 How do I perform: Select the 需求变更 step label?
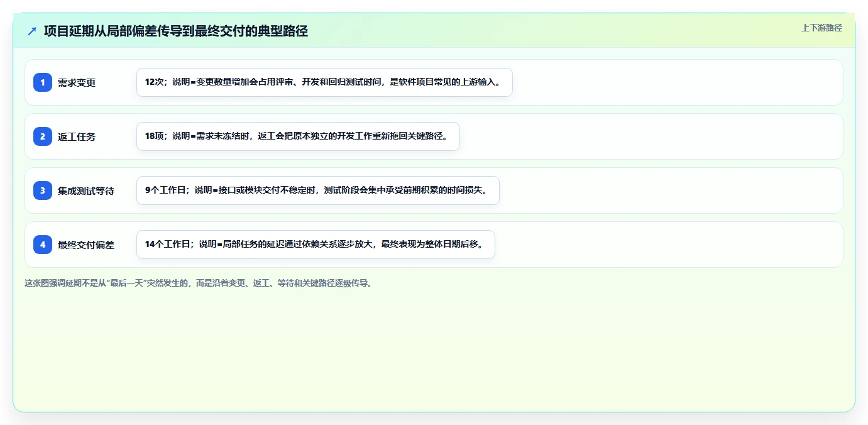(x=77, y=82)
